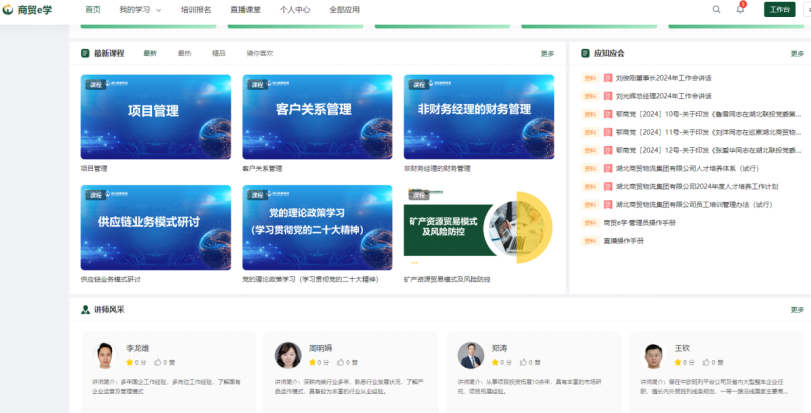Select the 猜你喜欢 tab
Image resolution: width=811 pixels, height=413 pixels.
pyautogui.click(x=260, y=53)
